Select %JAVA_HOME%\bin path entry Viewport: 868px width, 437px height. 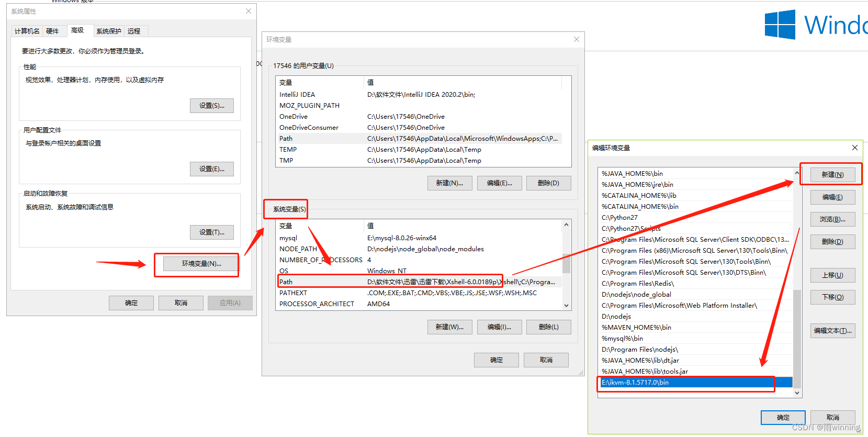[x=695, y=174]
